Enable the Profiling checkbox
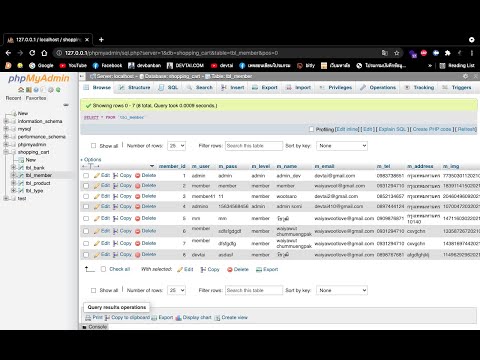480x360 pixels. (x=311, y=129)
